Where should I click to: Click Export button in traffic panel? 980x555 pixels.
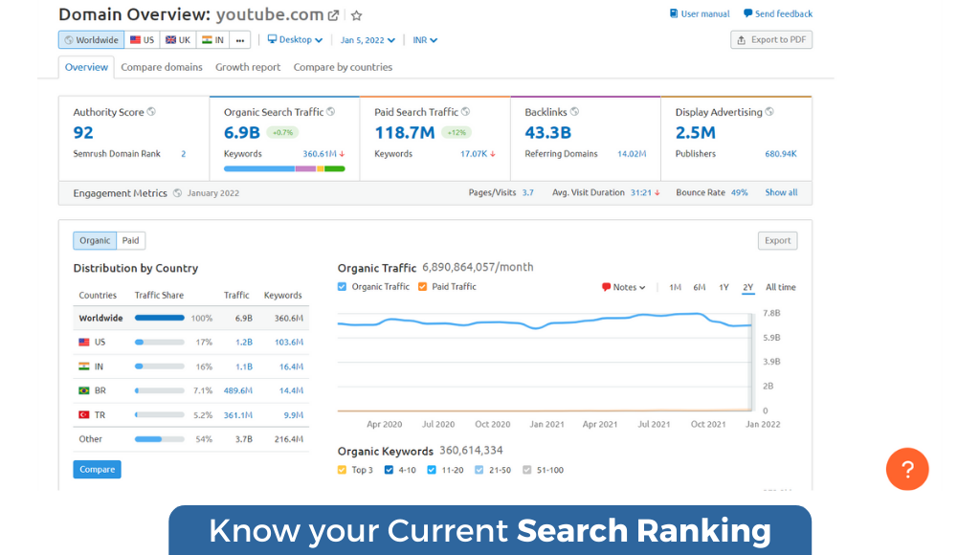777,240
